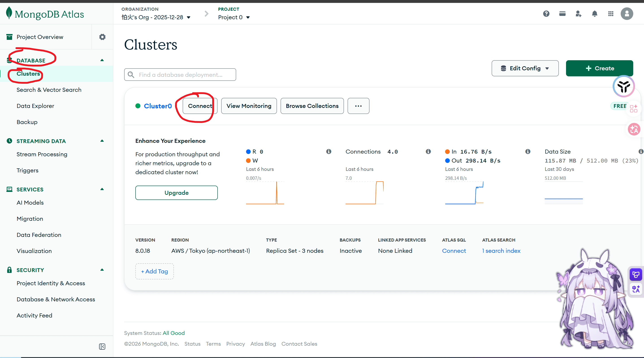Click Browse Collections button
This screenshot has height=358, width=644.
pyautogui.click(x=312, y=106)
